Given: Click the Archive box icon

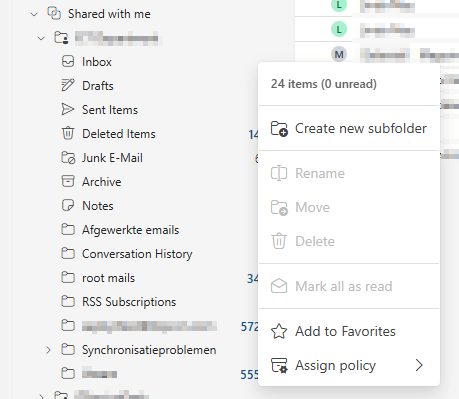Looking at the screenshot, I should pyautogui.click(x=68, y=181).
